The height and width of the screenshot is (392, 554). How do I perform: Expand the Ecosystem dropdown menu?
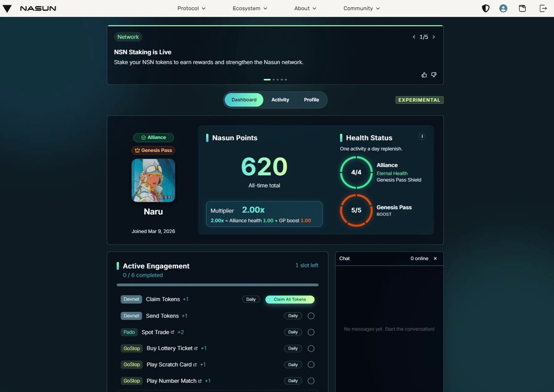point(250,8)
